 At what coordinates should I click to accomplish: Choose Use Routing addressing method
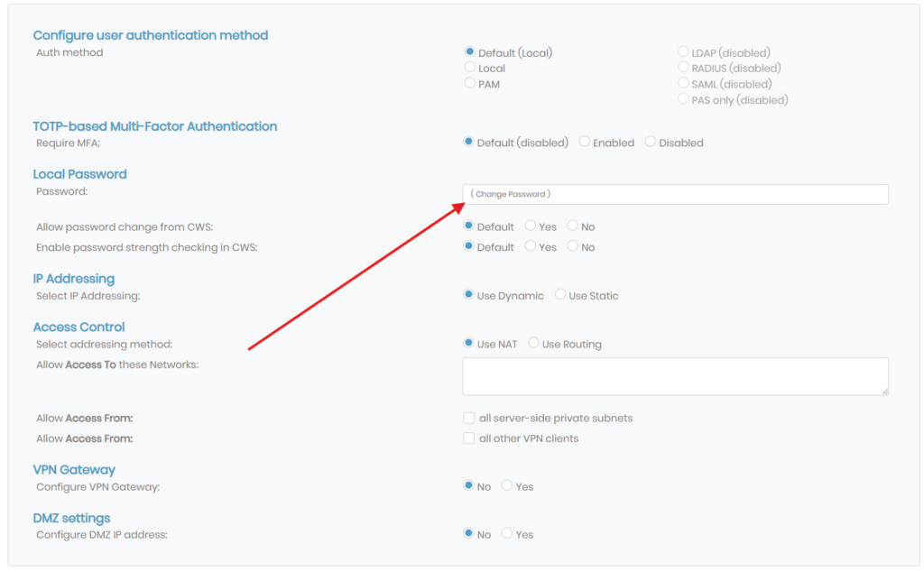[x=533, y=343]
